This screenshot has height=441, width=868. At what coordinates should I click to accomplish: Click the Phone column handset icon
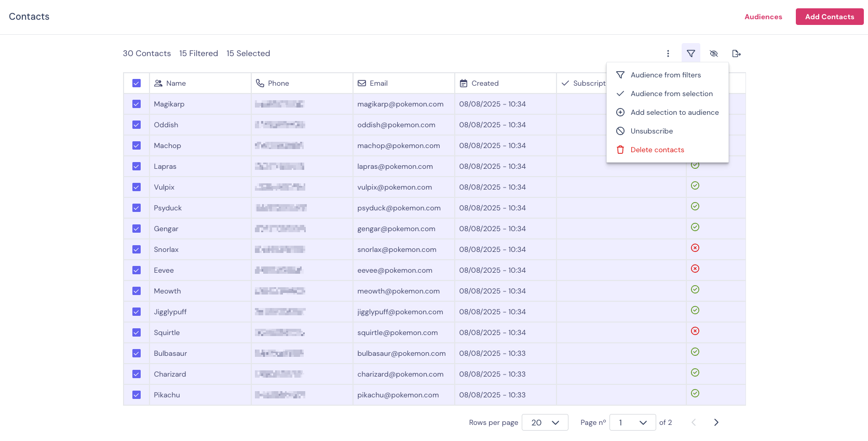point(260,83)
